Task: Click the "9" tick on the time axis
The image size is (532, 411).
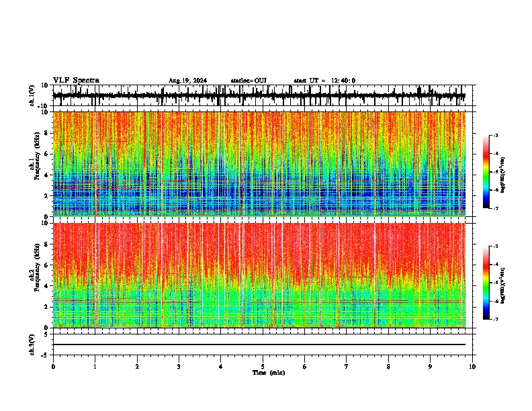Action: pos(430,367)
